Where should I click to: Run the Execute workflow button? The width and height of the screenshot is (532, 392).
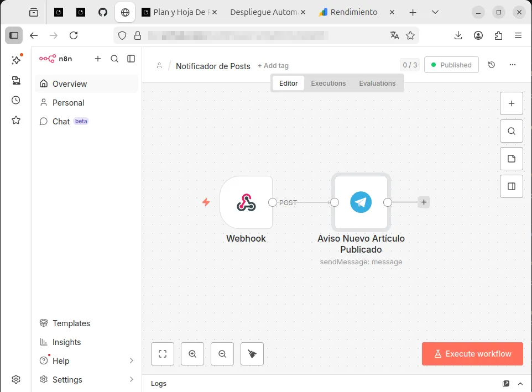(x=472, y=354)
